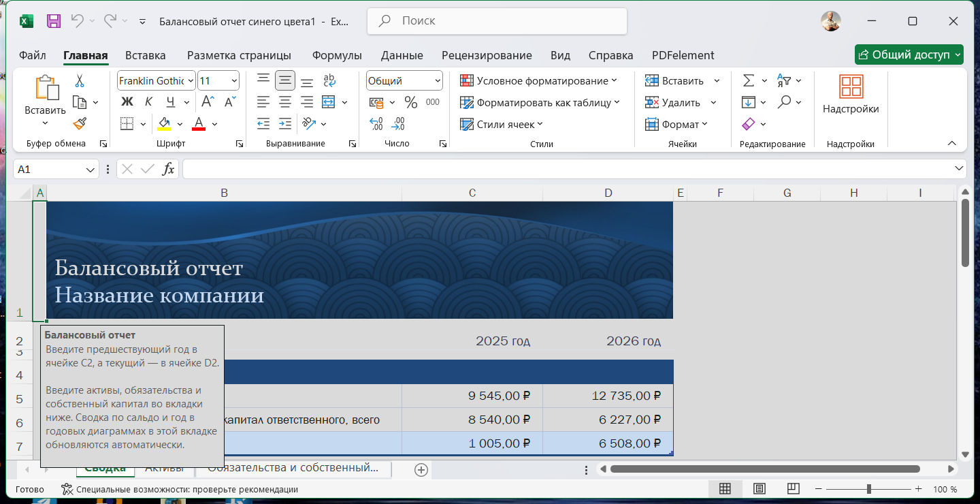Toggle bold (Ж) formatting
Viewport: 980px width, 504px height.
tap(127, 102)
